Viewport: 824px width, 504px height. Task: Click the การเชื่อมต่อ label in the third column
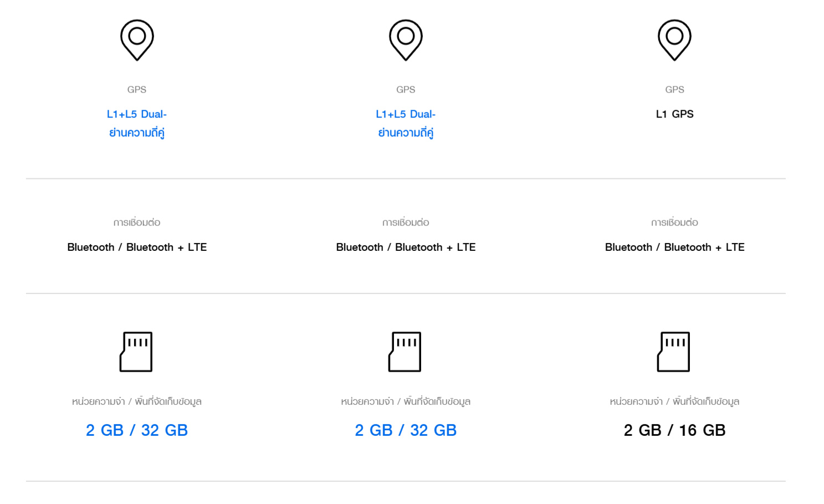[x=674, y=223]
